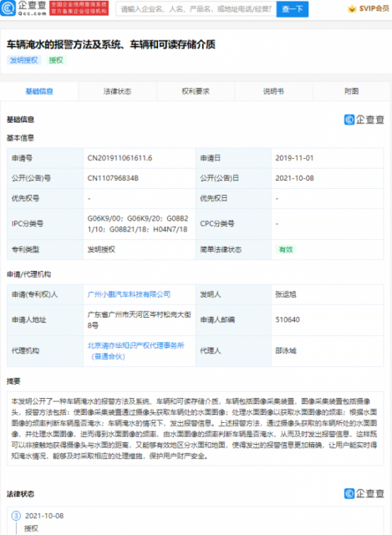
Task: Click the 发明授权 tag under the title
Action: (x=24, y=60)
